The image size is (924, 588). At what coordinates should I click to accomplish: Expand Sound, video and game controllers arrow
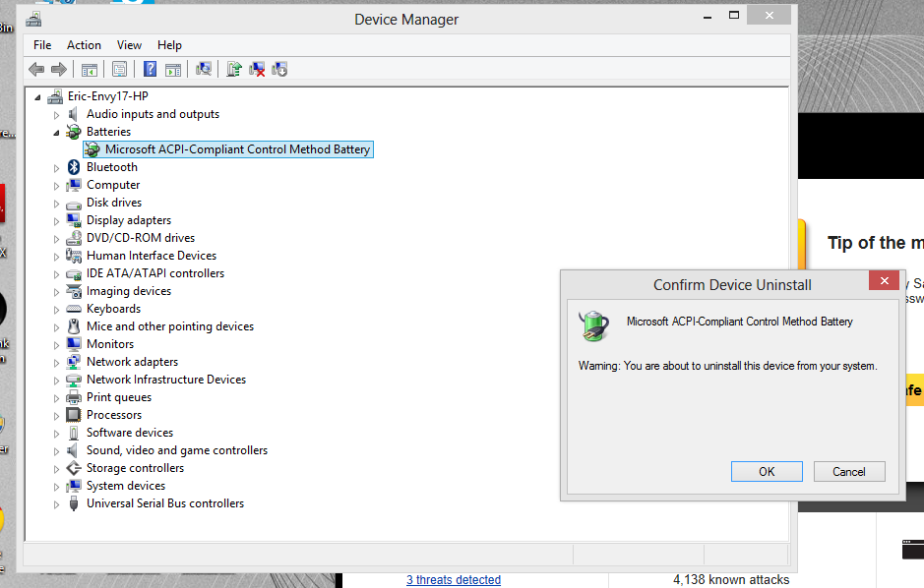[56, 451]
